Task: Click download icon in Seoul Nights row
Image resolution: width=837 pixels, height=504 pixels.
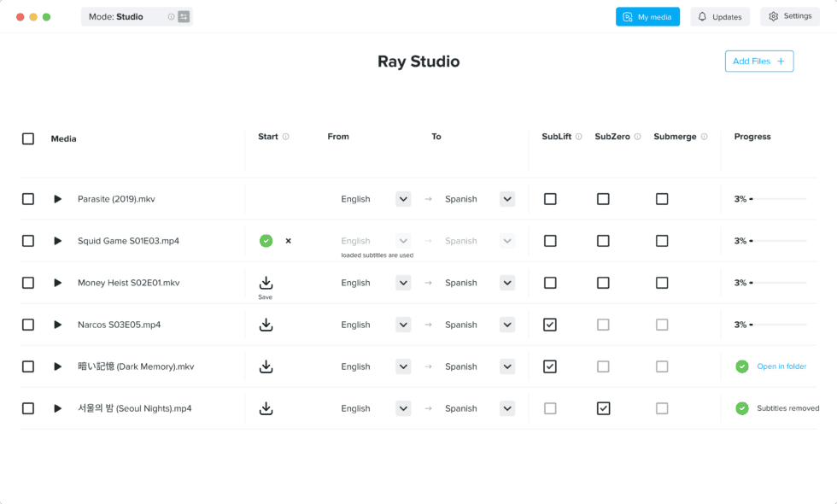Action: [266, 408]
